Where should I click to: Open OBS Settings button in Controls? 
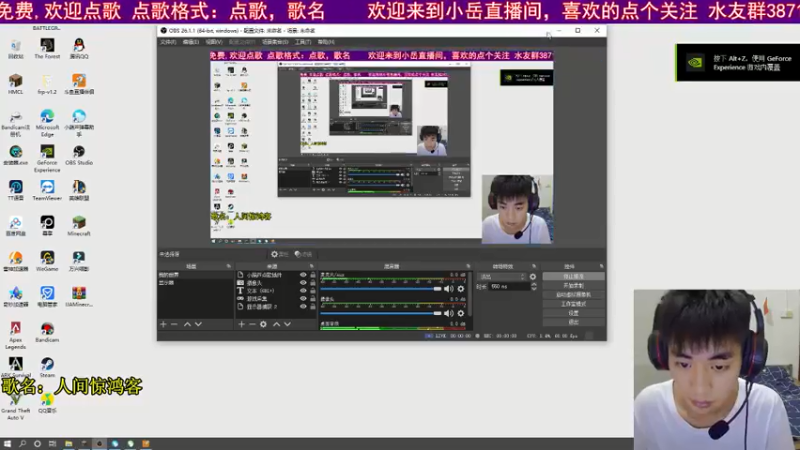[573, 313]
